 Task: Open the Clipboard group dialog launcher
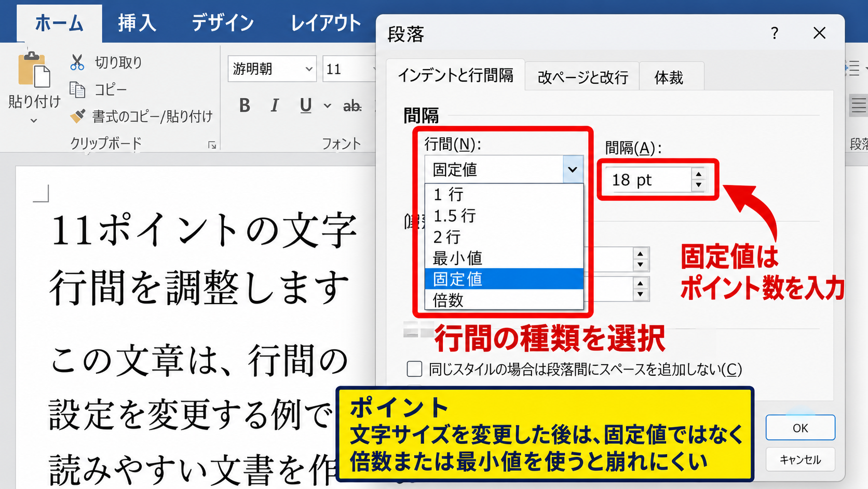pyautogui.click(x=212, y=145)
